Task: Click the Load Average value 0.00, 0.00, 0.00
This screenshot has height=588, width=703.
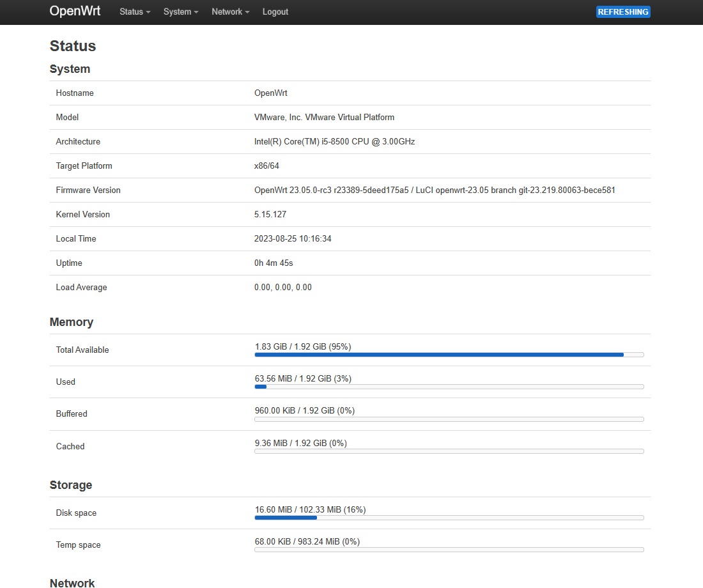Action: [283, 287]
